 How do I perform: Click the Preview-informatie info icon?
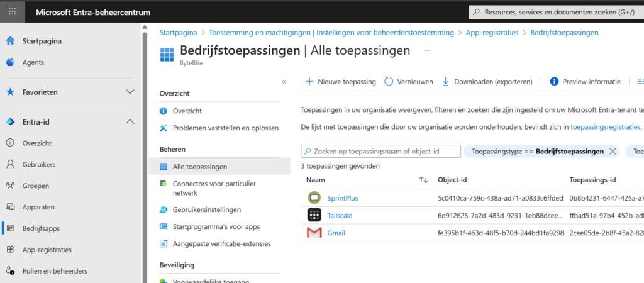(x=554, y=82)
